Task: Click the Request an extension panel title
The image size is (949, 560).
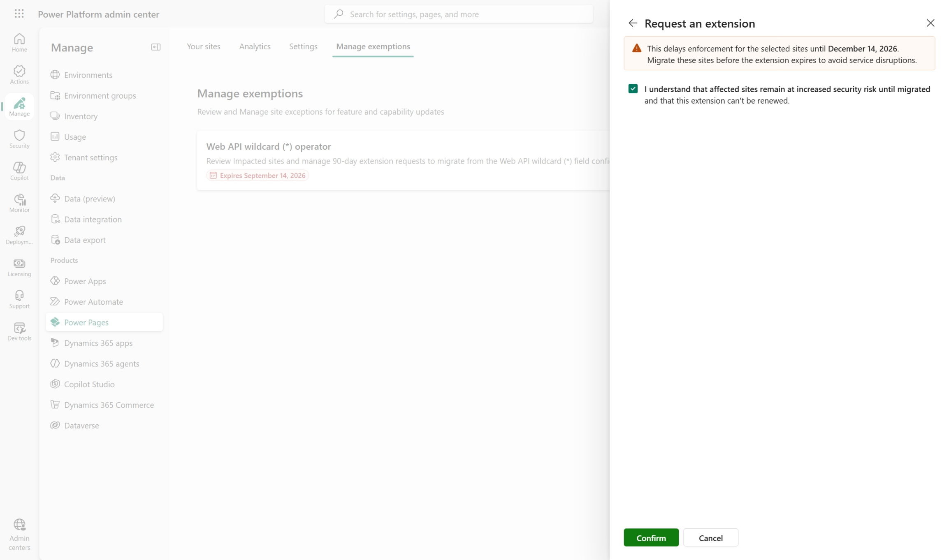Action: pos(699,23)
